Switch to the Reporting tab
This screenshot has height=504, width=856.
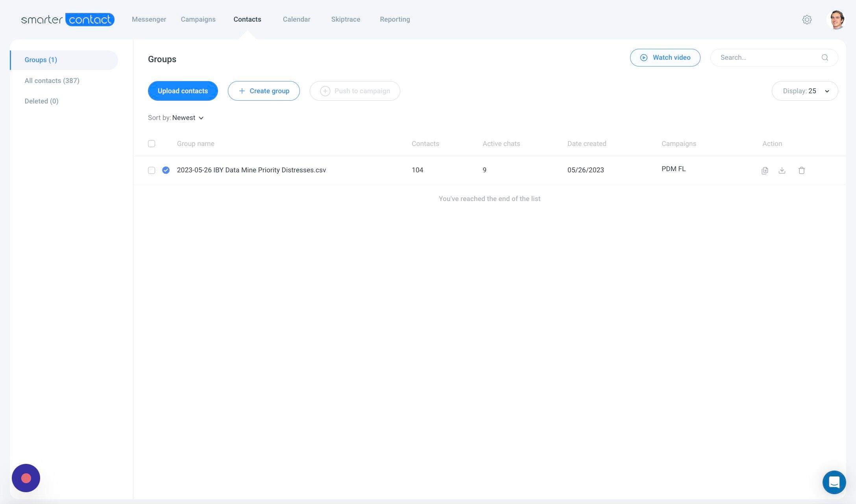tap(395, 19)
